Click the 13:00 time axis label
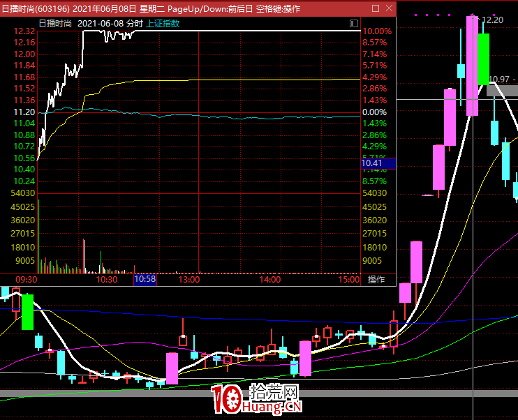The height and width of the screenshot is (420, 518). coord(189,280)
